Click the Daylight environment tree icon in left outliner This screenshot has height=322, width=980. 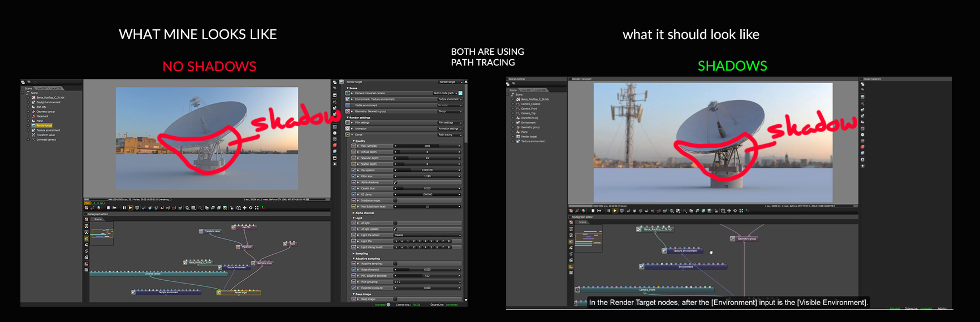(33, 102)
